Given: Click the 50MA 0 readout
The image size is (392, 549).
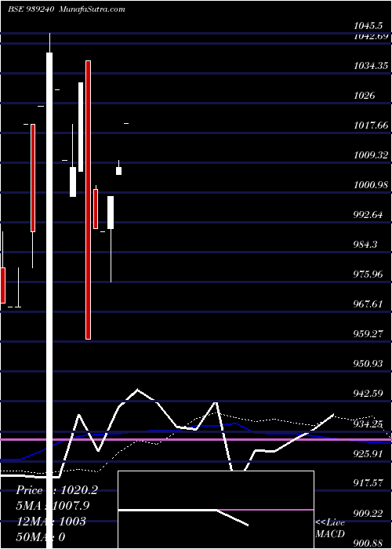Looking at the screenshot, I should click(41, 536).
